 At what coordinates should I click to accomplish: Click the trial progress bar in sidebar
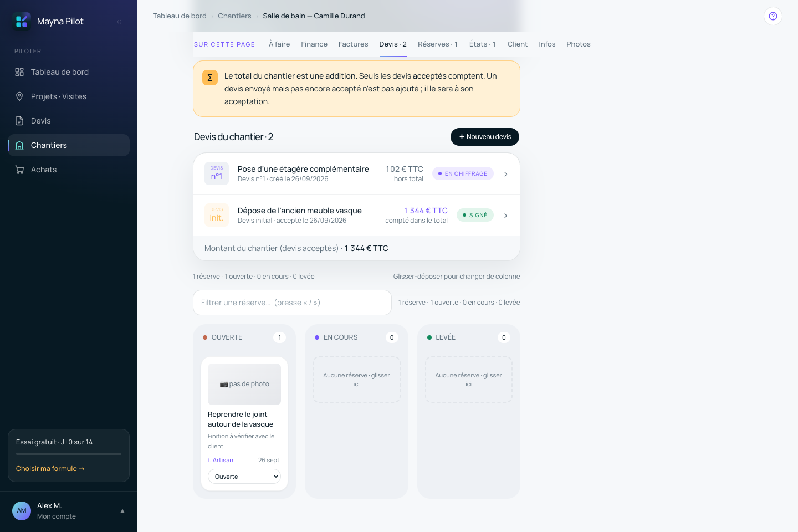[69, 454]
